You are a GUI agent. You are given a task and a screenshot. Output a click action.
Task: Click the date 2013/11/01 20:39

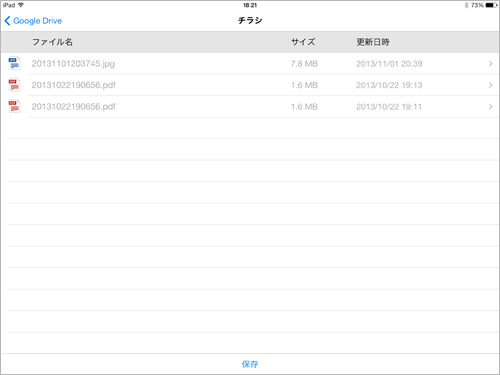(389, 64)
